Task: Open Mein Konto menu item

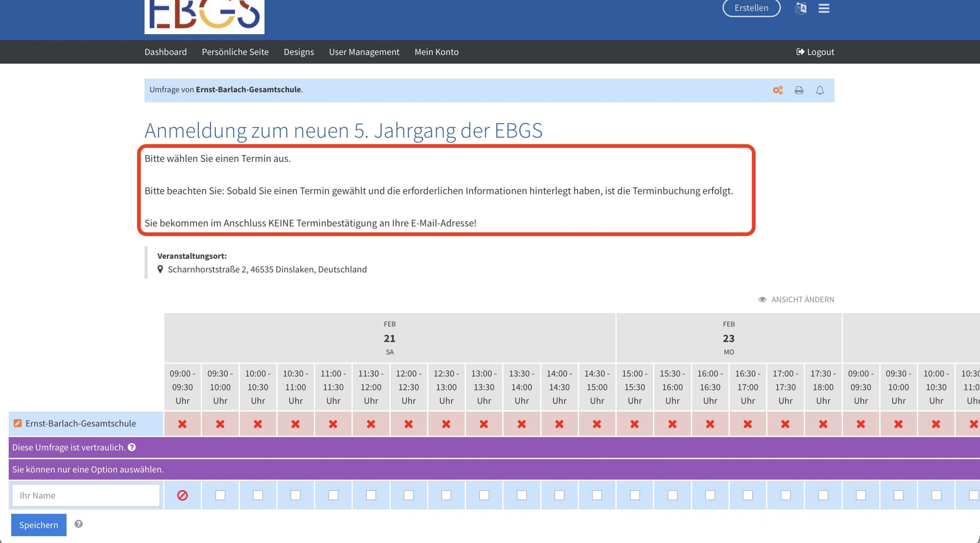Action: point(436,52)
